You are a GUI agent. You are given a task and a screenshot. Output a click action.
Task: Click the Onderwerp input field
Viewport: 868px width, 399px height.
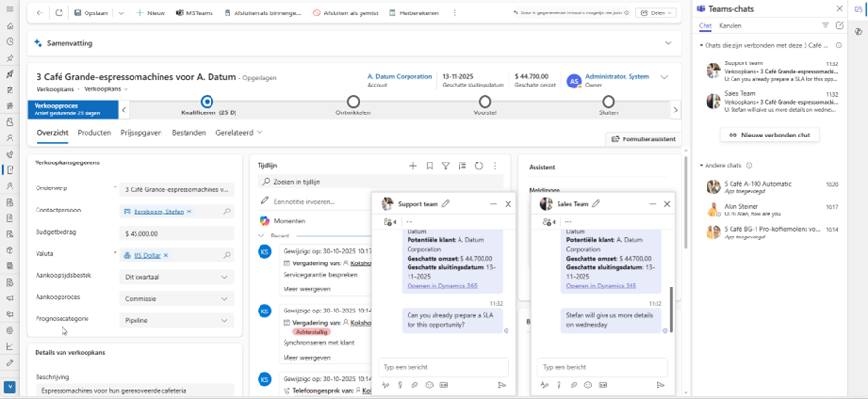point(177,189)
